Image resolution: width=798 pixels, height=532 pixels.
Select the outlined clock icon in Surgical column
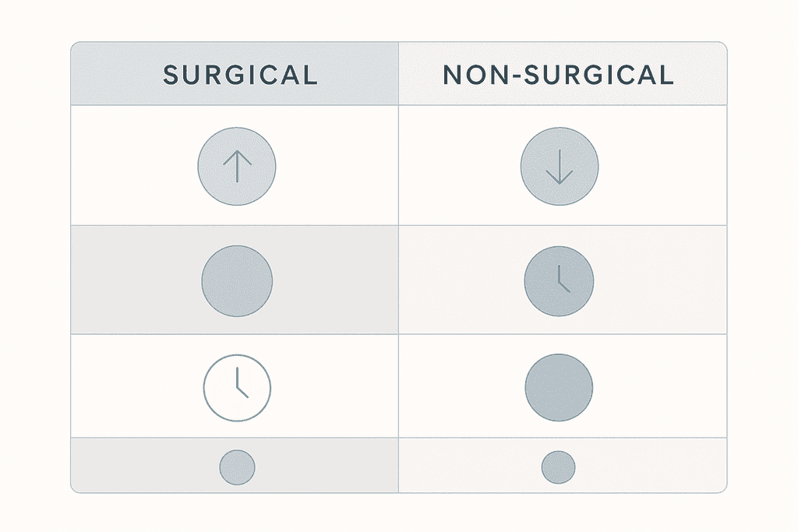pos(237,387)
